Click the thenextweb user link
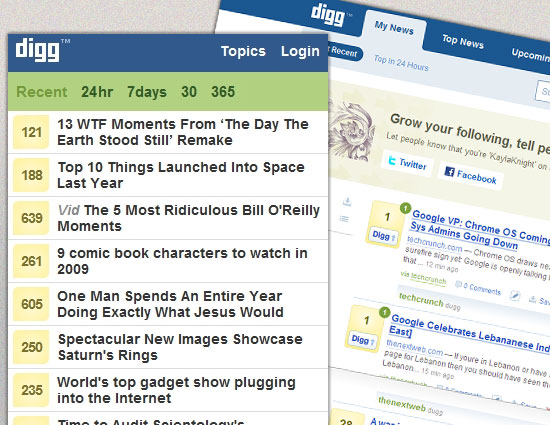The image size is (550, 425). coord(402,404)
